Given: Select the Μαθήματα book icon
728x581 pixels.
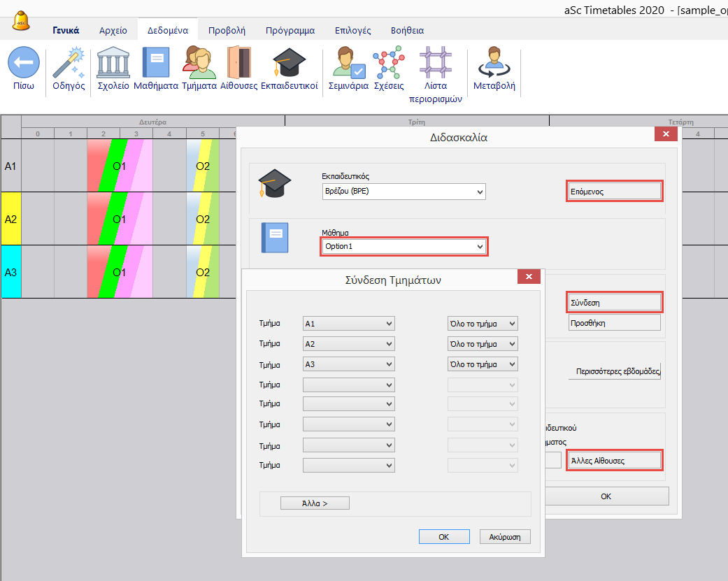Looking at the screenshot, I should tap(155, 63).
